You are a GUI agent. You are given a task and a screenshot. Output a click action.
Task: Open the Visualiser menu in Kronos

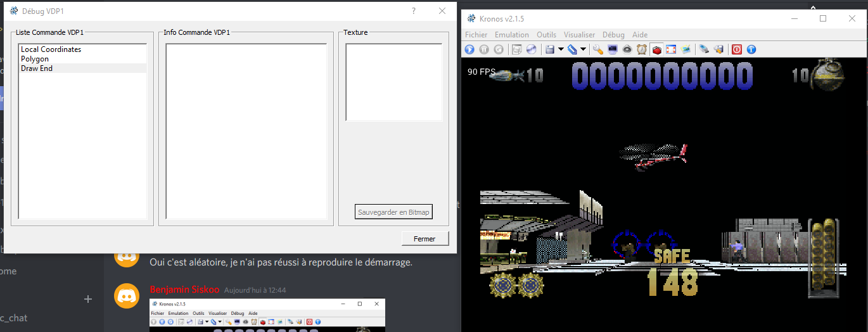(x=579, y=35)
